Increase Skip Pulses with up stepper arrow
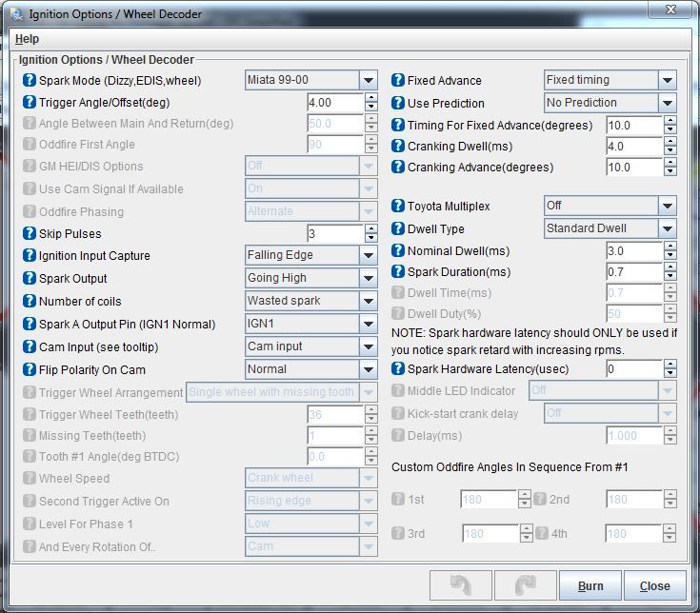 tap(370, 229)
